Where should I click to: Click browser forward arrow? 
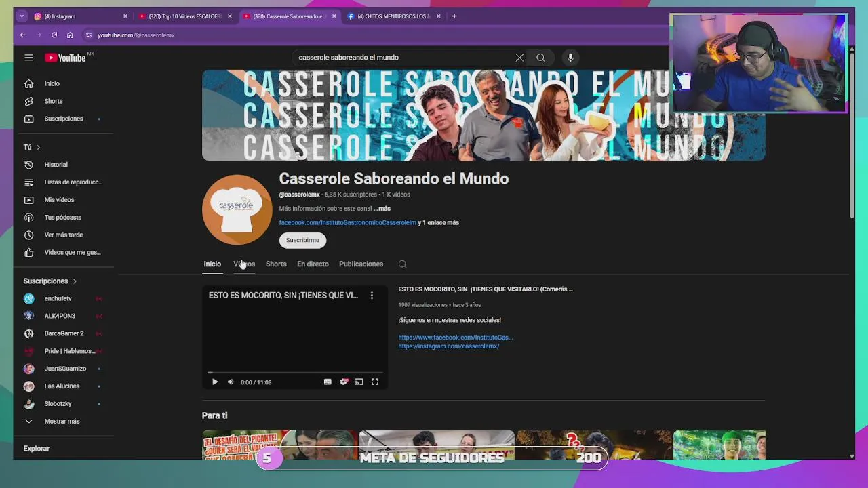pyautogui.click(x=38, y=35)
